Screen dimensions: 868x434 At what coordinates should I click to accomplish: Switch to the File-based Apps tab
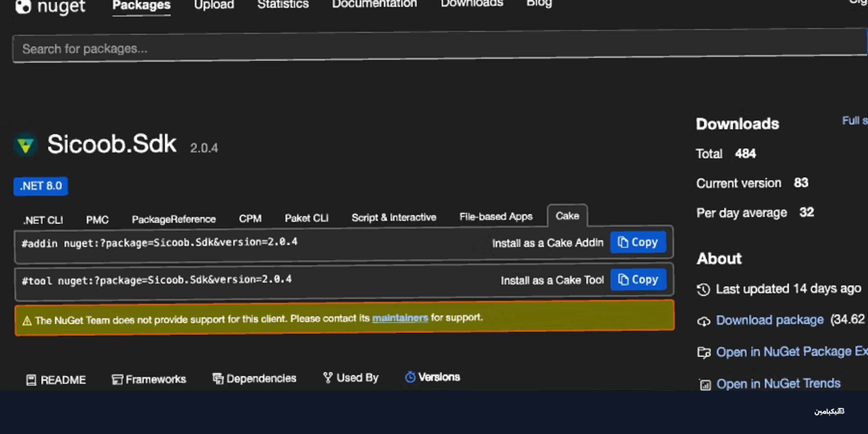[x=496, y=216]
